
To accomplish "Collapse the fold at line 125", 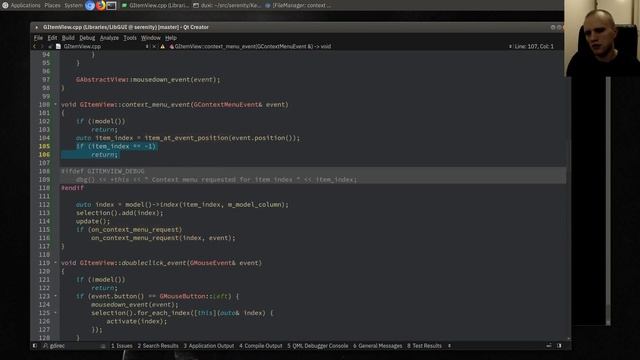I will point(56,313).
